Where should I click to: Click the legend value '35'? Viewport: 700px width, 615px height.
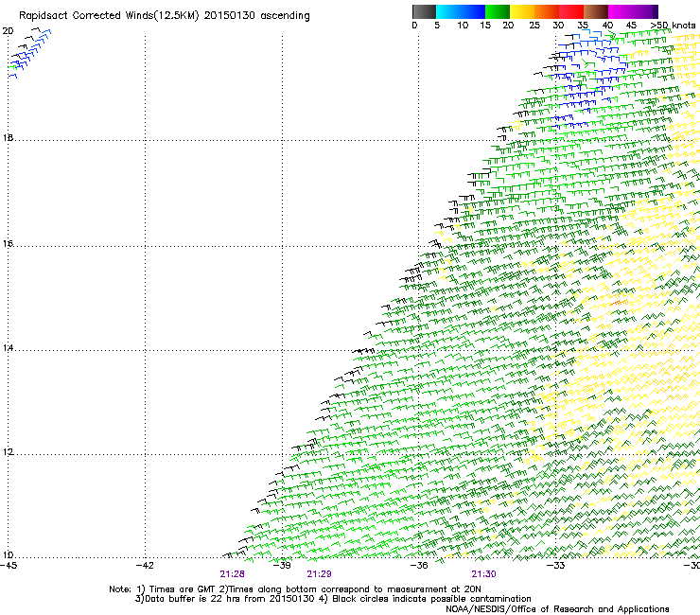(583, 26)
